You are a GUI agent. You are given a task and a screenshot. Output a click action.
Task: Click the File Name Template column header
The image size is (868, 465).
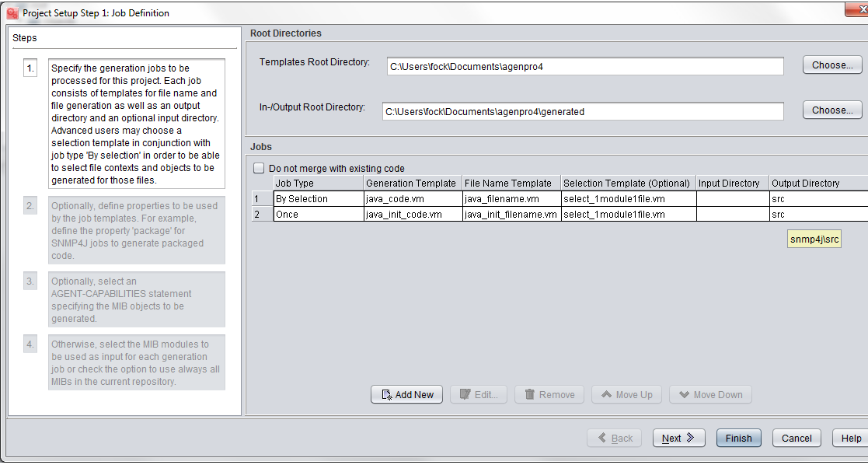tap(512, 183)
